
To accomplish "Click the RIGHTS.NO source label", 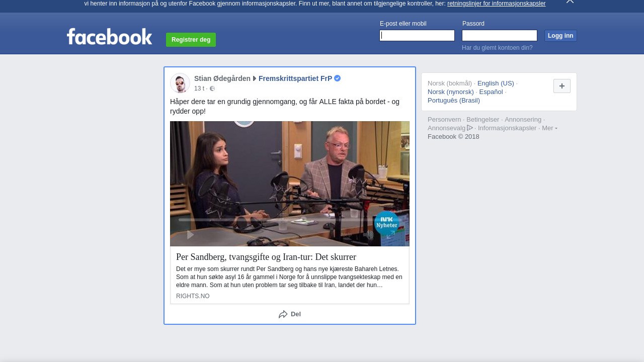I will pos(193,296).
